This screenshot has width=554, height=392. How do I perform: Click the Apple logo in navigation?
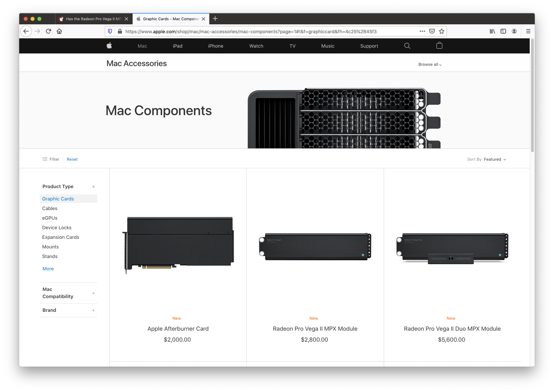pos(109,46)
